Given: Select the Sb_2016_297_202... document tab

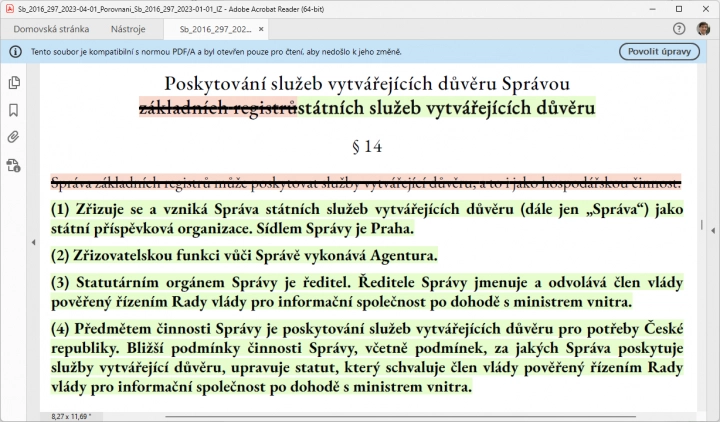Looking at the screenshot, I should (215, 29).
